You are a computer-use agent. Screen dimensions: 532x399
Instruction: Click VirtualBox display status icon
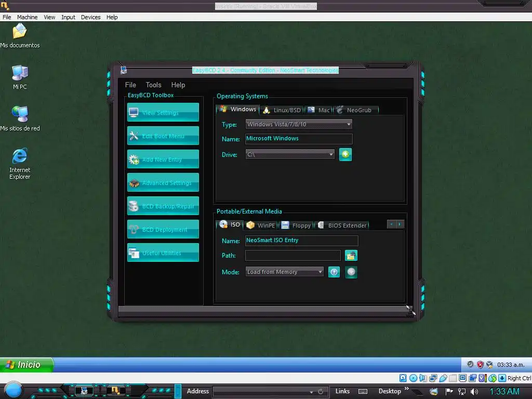pyautogui.click(x=462, y=378)
